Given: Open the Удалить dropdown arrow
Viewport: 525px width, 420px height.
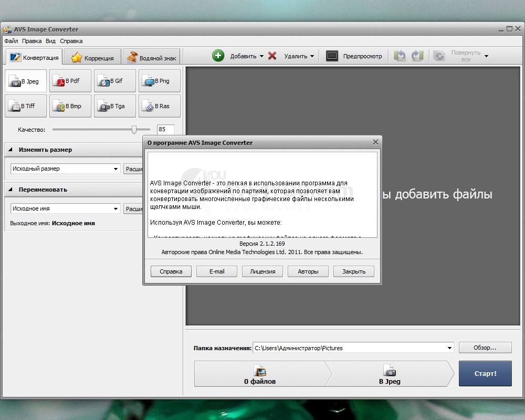Looking at the screenshot, I should tap(312, 56).
